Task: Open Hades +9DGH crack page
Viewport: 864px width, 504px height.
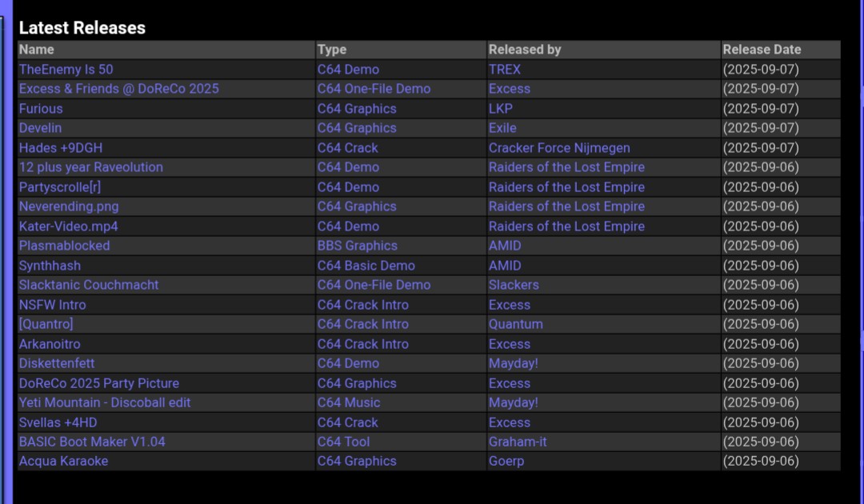Action: click(61, 148)
